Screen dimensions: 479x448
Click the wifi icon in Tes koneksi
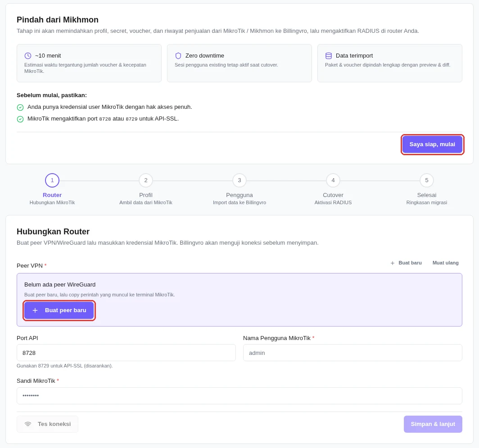point(28,424)
